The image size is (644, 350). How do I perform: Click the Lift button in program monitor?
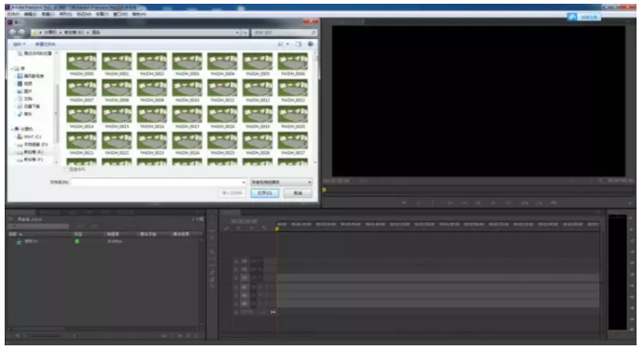(525, 203)
